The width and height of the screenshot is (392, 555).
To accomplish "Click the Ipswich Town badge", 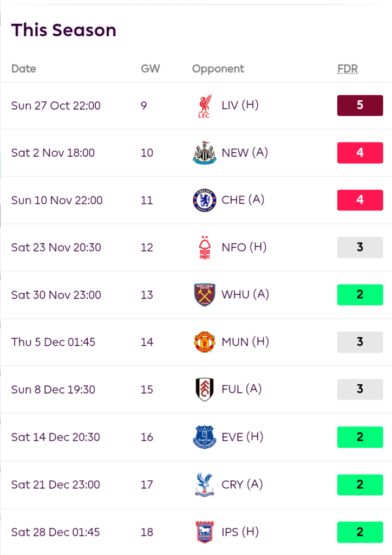I will tap(205, 532).
